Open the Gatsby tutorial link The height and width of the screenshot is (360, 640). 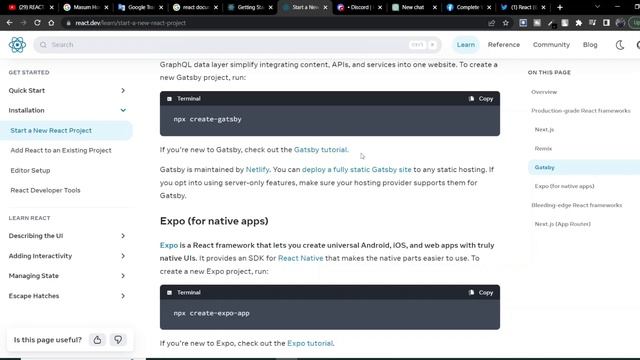click(320, 149)
